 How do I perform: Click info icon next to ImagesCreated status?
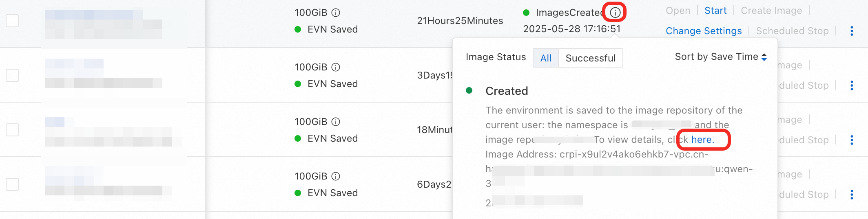pos(615,13)
